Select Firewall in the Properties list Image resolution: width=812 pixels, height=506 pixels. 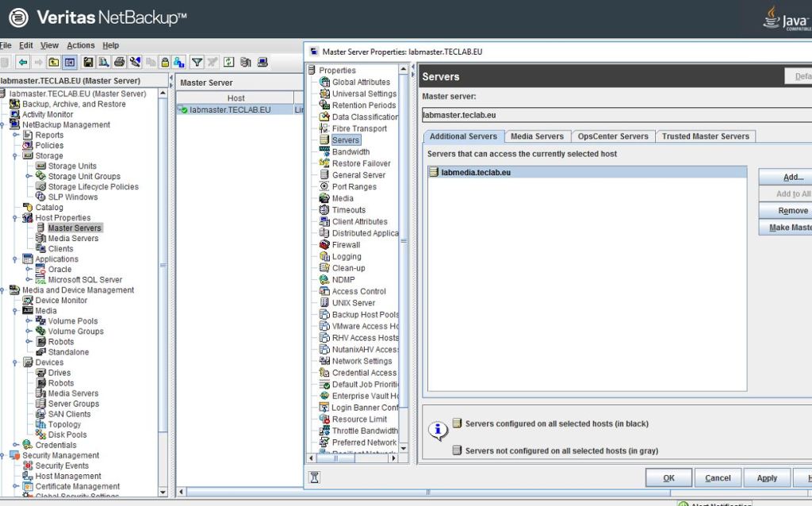[346, 245]
